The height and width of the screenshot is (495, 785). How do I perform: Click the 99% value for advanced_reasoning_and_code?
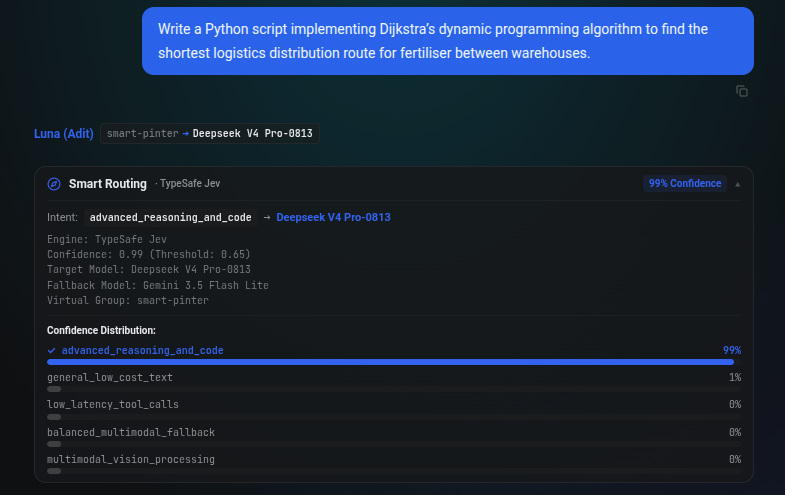click(x=732, y=350)
